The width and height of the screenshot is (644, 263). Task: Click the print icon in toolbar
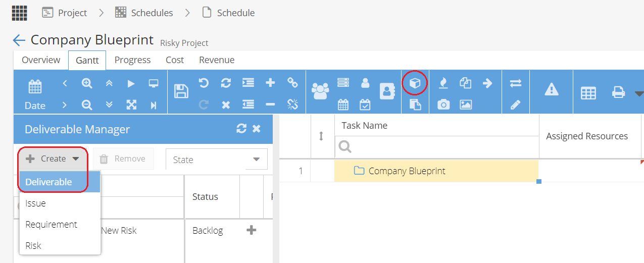tap(618, 92)
